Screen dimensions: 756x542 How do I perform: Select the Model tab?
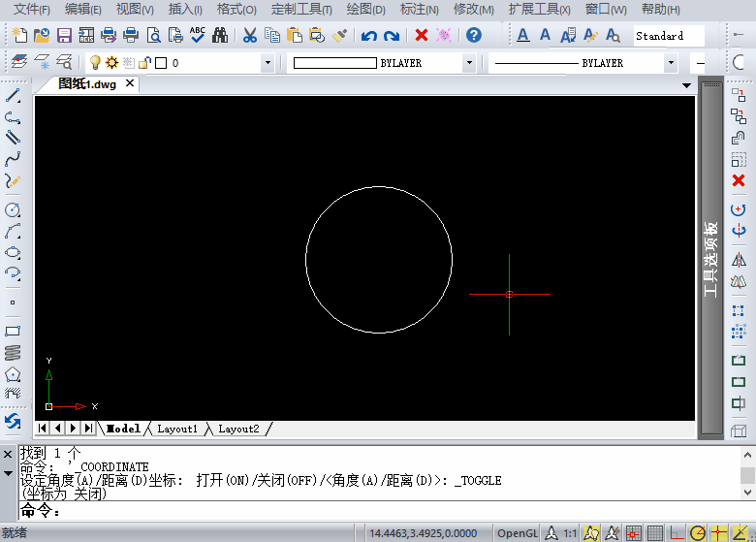(123, 429)
